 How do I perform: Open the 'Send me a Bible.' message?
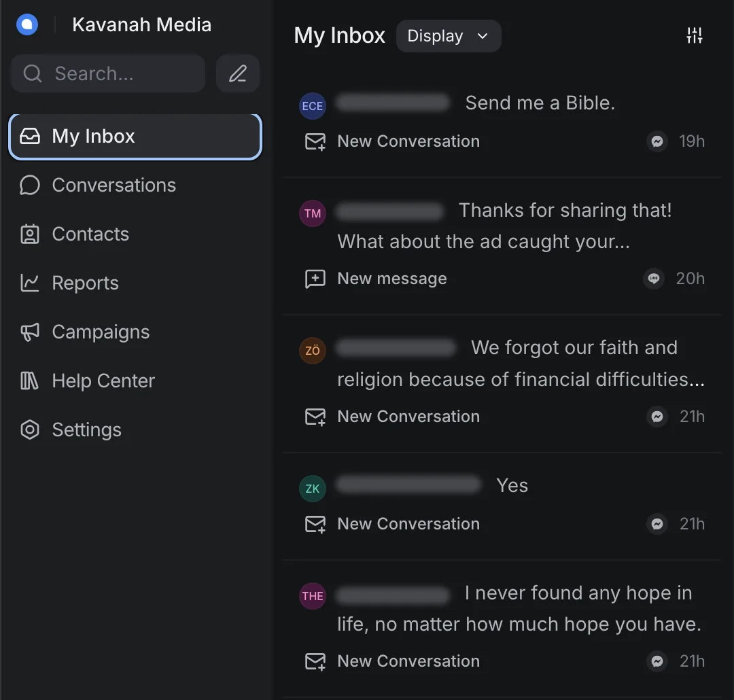click(540, 103)
